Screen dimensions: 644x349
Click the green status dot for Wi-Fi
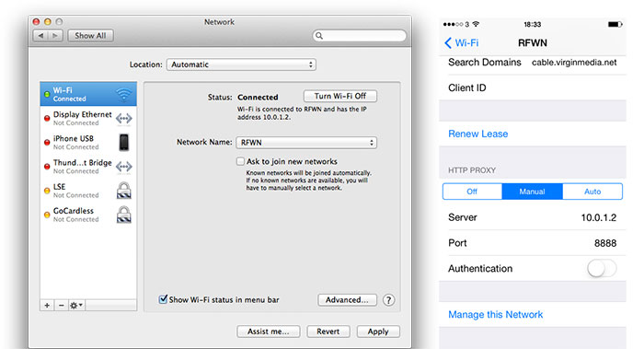[x=47, y=95]
